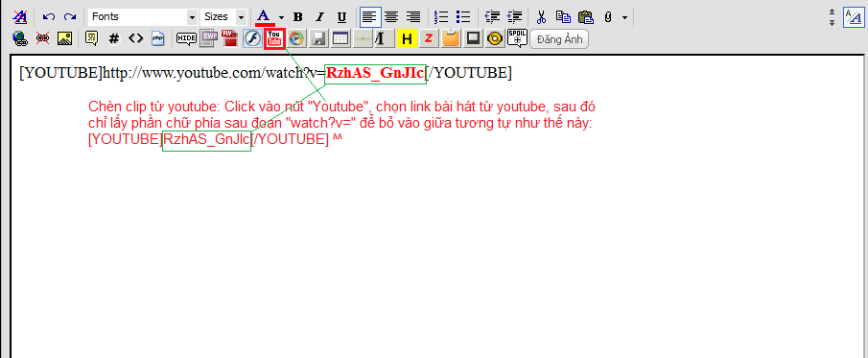
Task: Wrap selection in PHP tags
Action: click(x=157, y=38)
